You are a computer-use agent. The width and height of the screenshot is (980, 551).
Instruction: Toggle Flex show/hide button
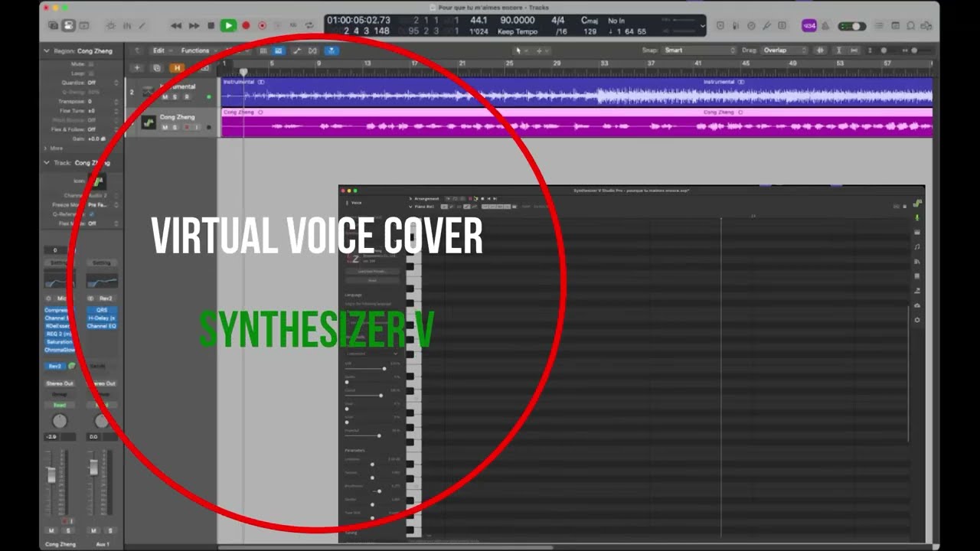coord(312,51)
